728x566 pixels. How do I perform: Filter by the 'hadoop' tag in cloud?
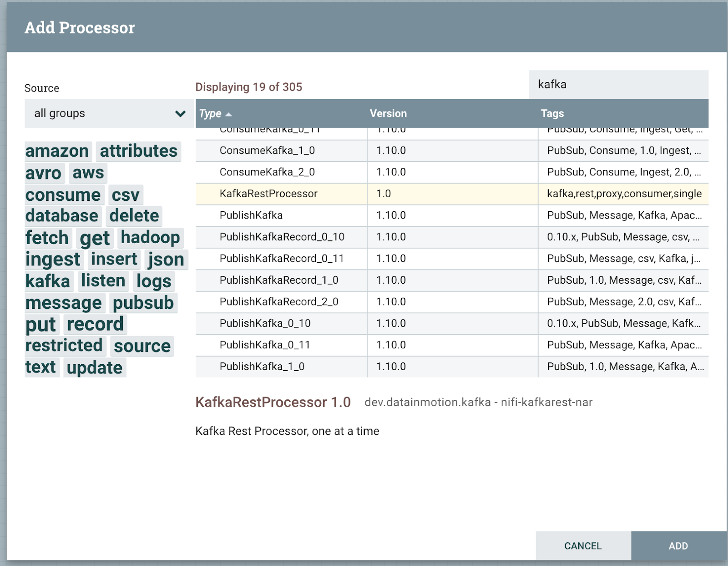150,237
